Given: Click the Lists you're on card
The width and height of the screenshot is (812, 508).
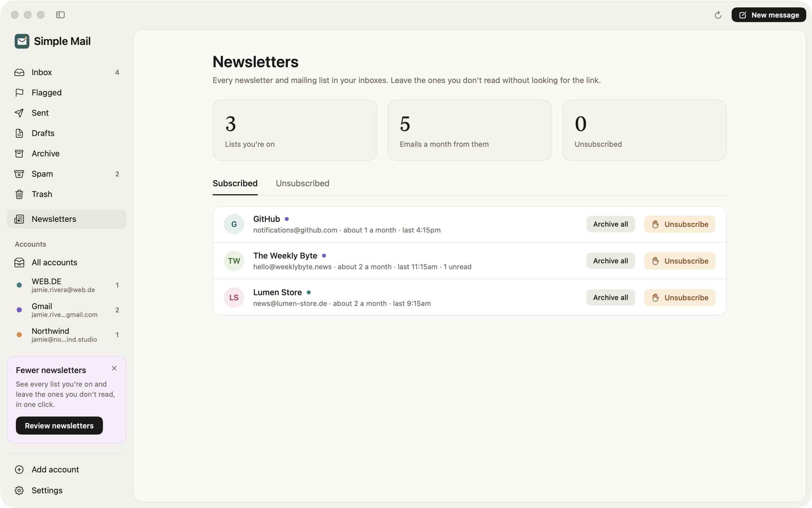Looking at the screenshot, I should [295, 130].
